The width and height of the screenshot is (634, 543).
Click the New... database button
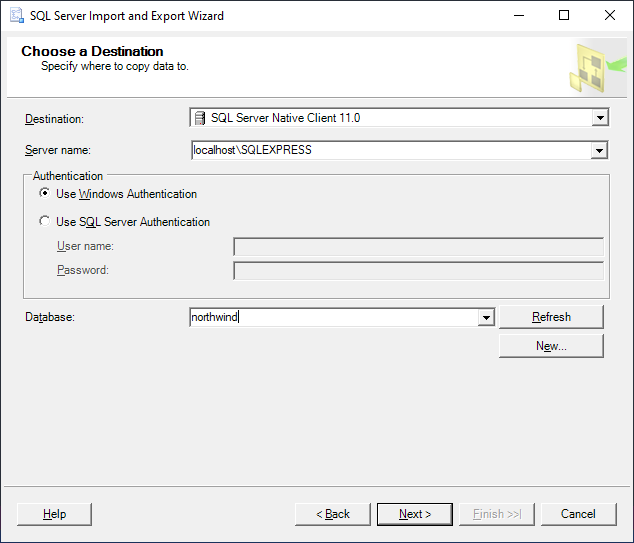tap(551, 346)
